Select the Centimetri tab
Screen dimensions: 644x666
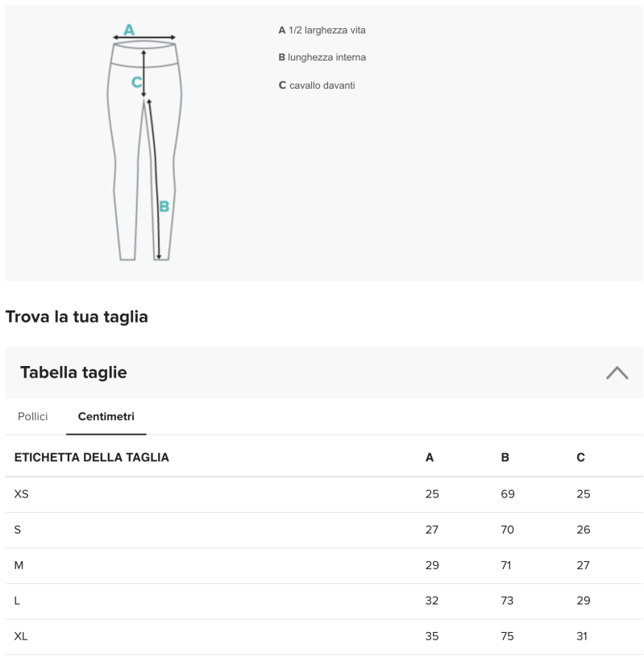click(x=106, y=417)
